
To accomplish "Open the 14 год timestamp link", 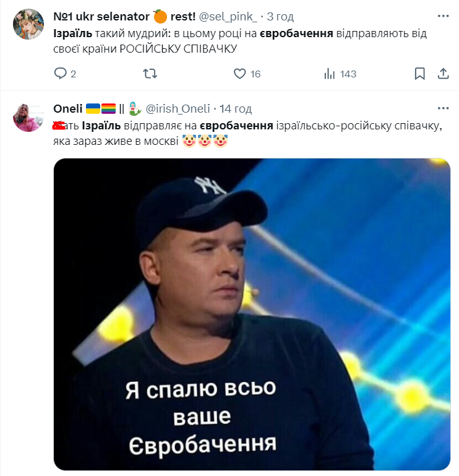I will tap(236, 109).
